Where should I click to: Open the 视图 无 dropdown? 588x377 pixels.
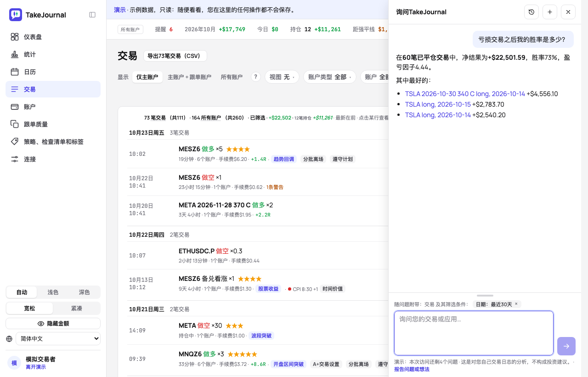tap(282, 77)
